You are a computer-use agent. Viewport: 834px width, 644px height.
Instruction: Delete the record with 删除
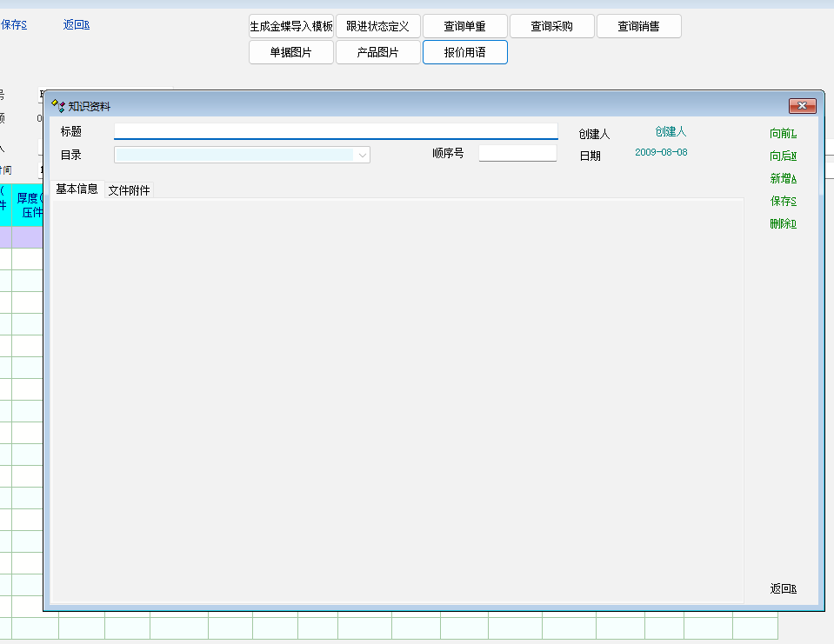[x=783, y=224]
